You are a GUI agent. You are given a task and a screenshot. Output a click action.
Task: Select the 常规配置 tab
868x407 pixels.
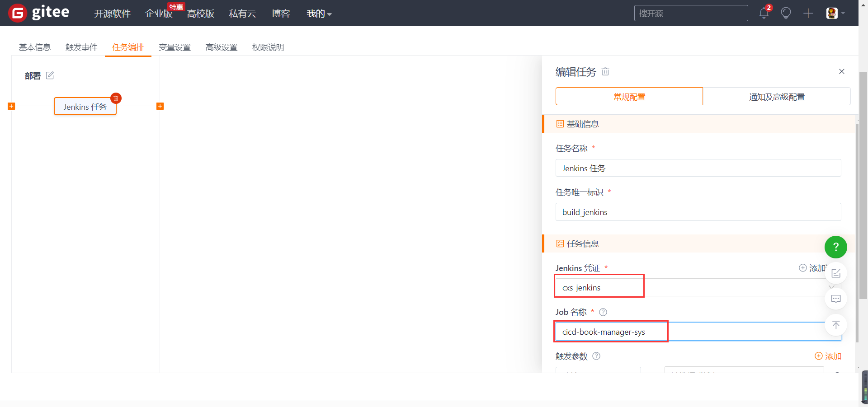(x=629, y=97)
